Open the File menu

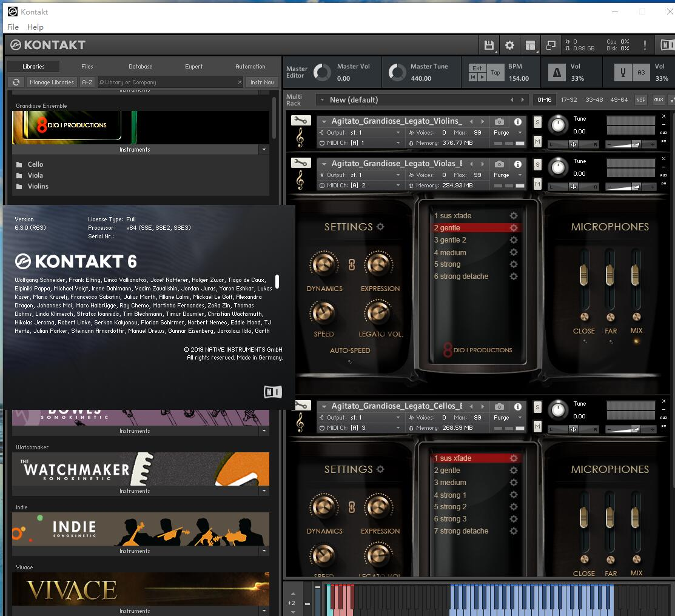pos(12,27)
